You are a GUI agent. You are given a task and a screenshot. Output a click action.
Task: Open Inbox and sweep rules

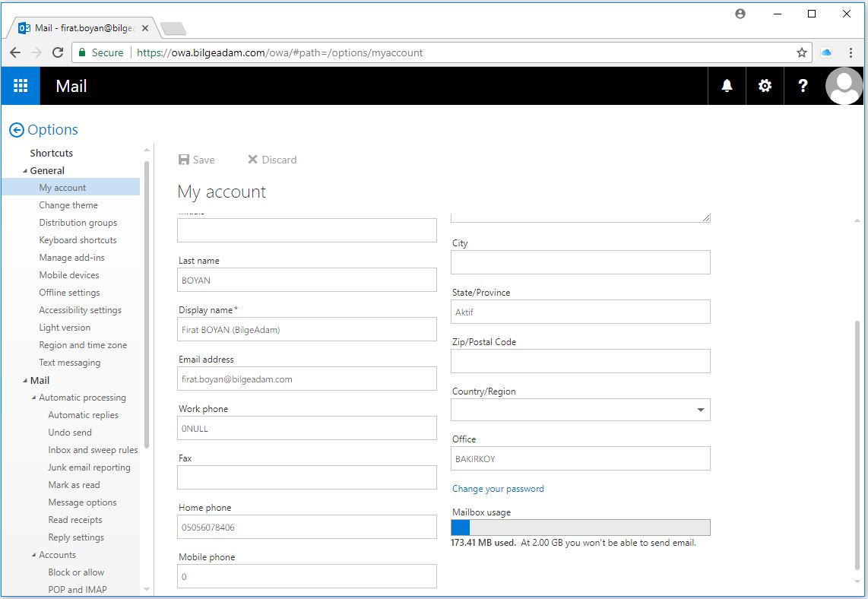point(93,450)
